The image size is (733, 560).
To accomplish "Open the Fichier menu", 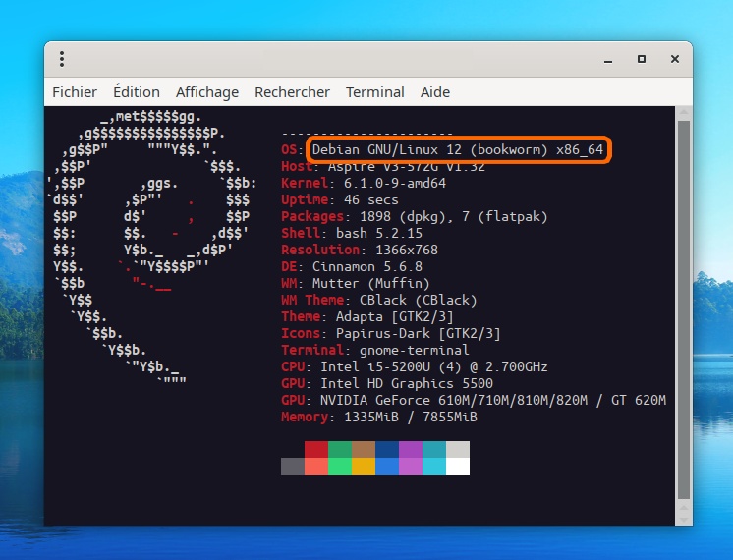I will click(75, 92).
